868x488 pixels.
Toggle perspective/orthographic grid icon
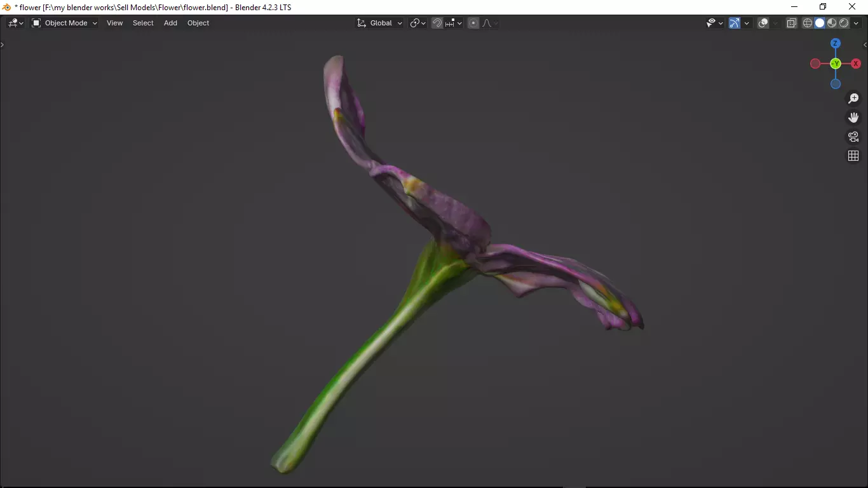[853, 156]
